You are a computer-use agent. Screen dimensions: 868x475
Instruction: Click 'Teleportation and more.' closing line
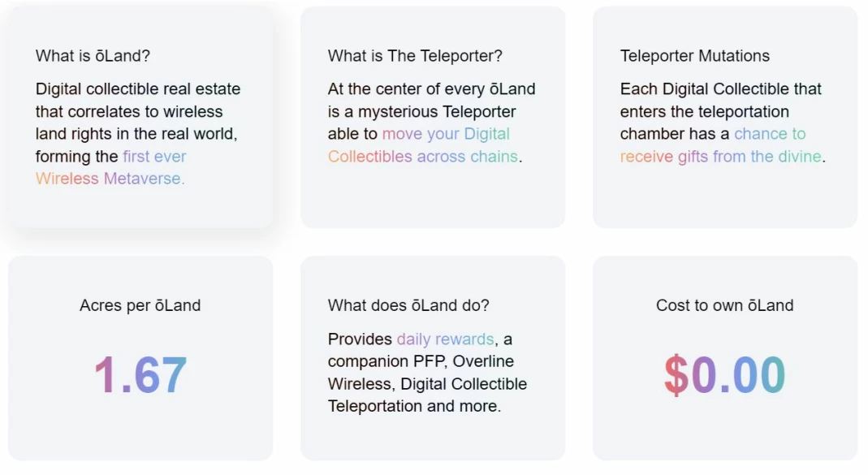click(414, 406)
